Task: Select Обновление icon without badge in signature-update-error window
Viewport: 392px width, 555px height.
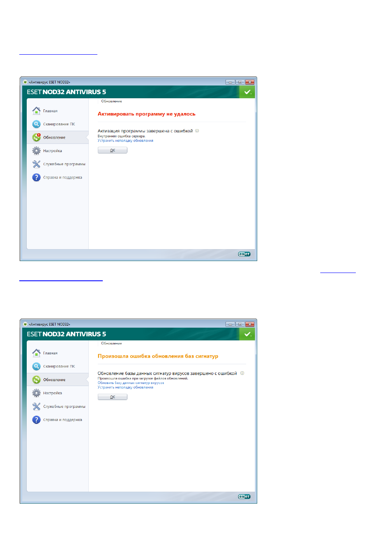Action: 37,379
